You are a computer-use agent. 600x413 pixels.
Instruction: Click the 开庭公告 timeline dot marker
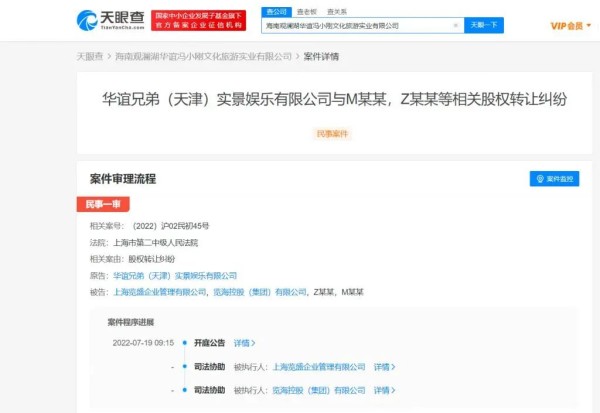tap(184, 342)
